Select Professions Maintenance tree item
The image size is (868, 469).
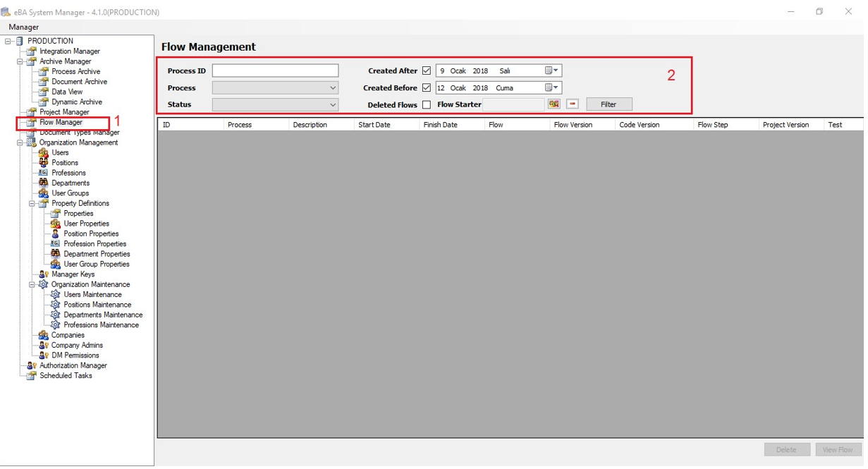pos(101,325)
